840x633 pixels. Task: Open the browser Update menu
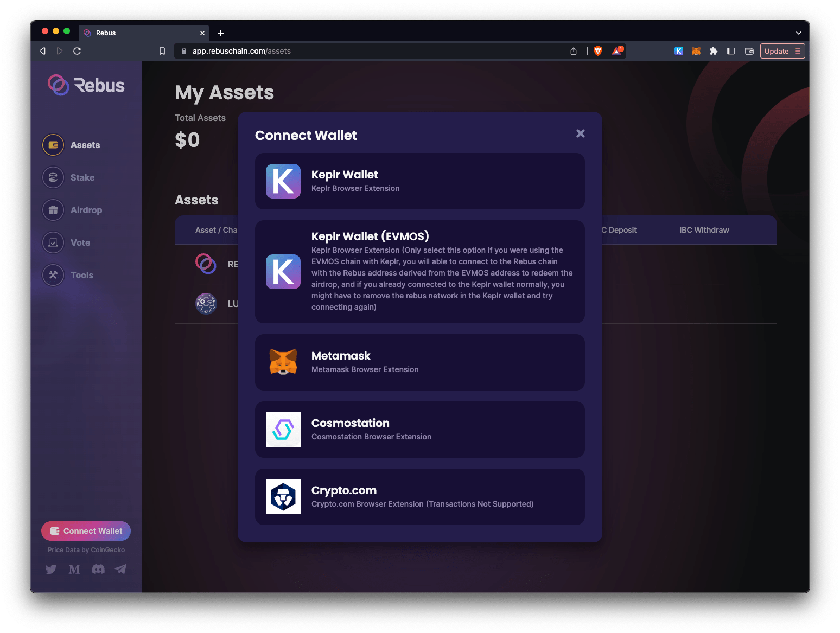[x=782, y=50]
